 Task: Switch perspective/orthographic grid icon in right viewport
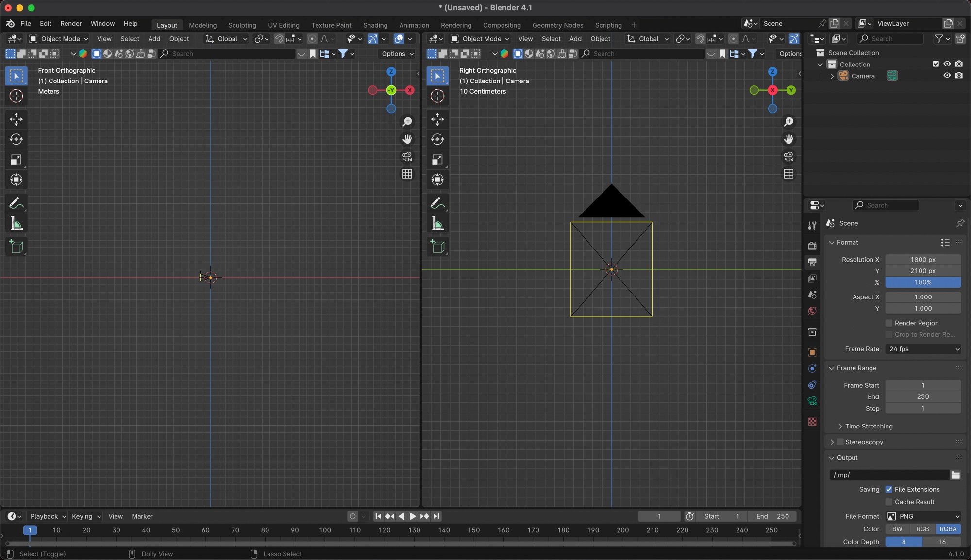[x=789, y=174]
